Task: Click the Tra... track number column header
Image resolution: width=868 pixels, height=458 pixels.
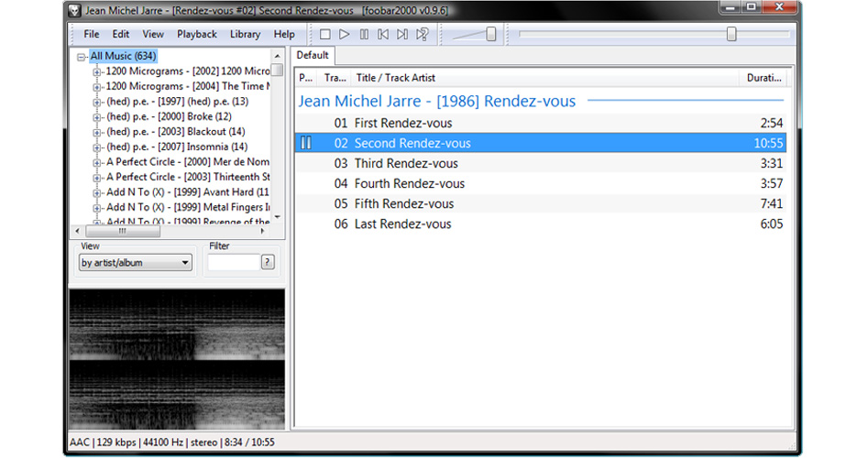Action: pos(334,78)
